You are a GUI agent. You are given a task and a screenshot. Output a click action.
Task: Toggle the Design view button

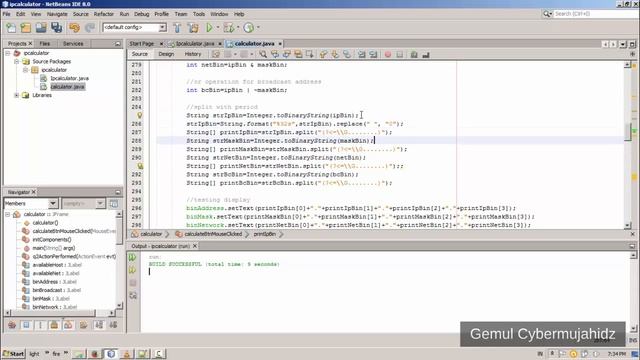166,54
